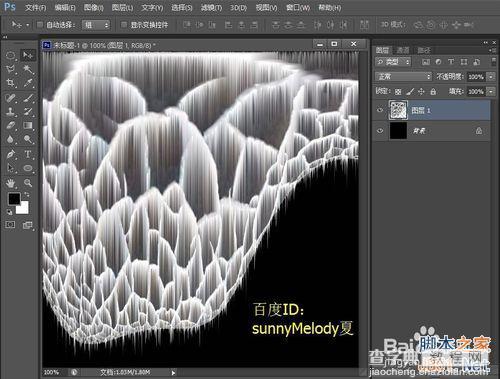Viewport: 500px width, 379px height.
Task: Select the Brush tool
Action: [28, 98]
